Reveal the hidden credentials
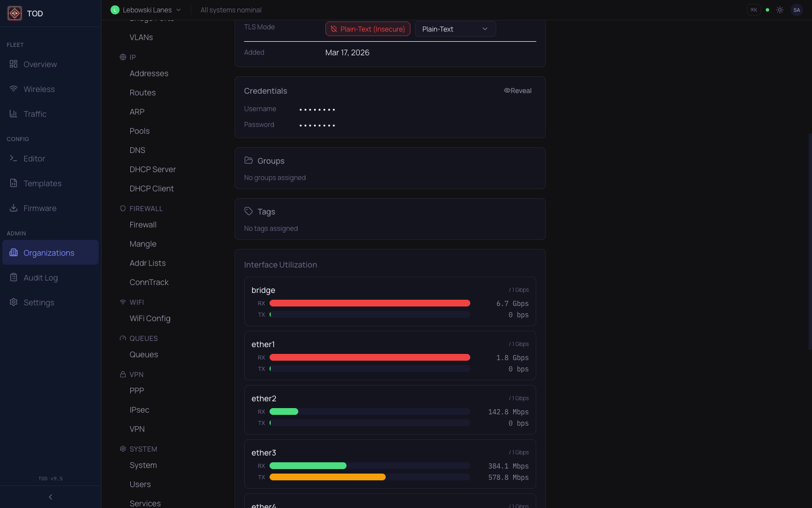The width and height of the screenshot is (812, 508). (518, 90)
